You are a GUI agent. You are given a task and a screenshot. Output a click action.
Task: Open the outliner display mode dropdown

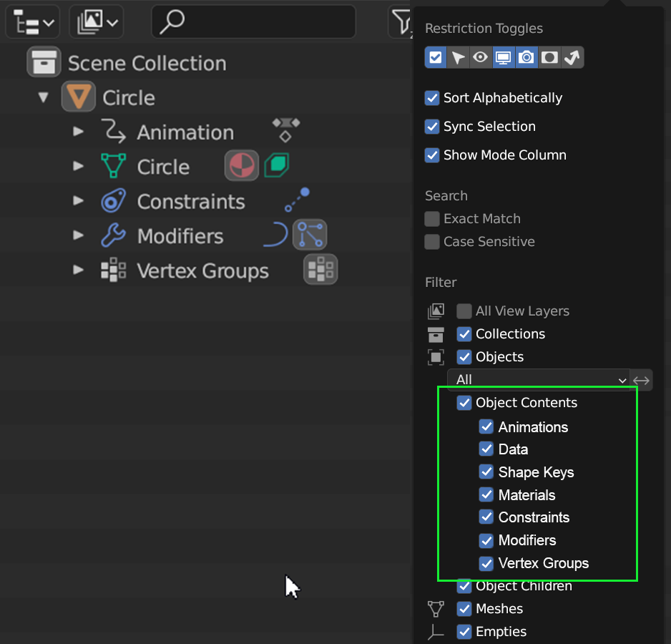click(97, 21)
